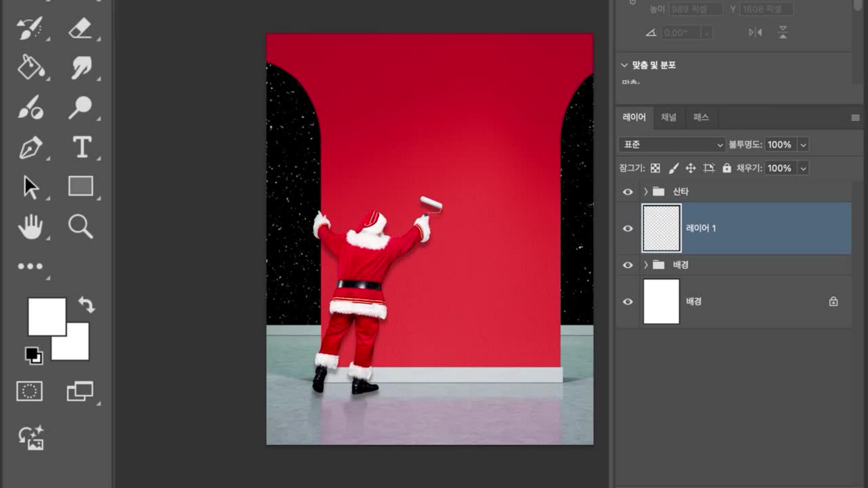Swap foreground and background colors

(x=86, y=305)
